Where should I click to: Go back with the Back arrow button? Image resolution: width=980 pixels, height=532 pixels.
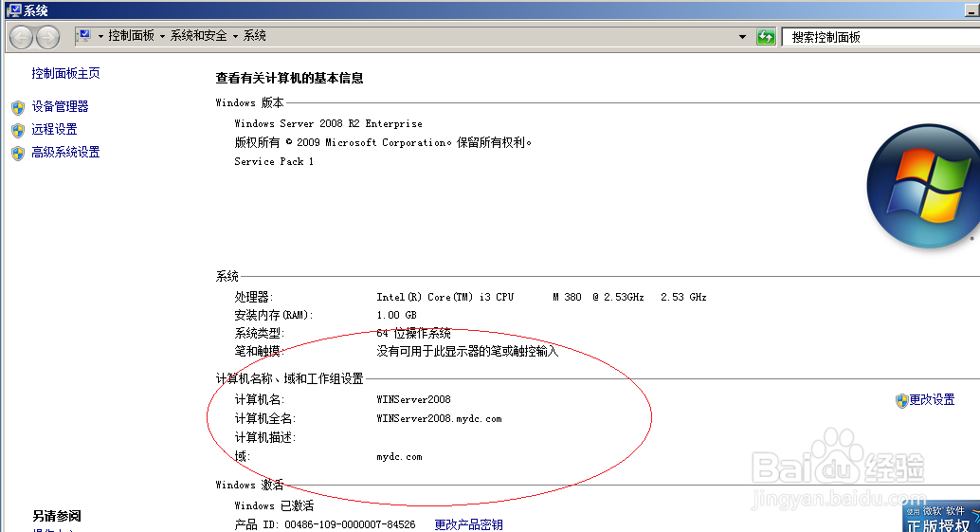[x=21, y=37]
